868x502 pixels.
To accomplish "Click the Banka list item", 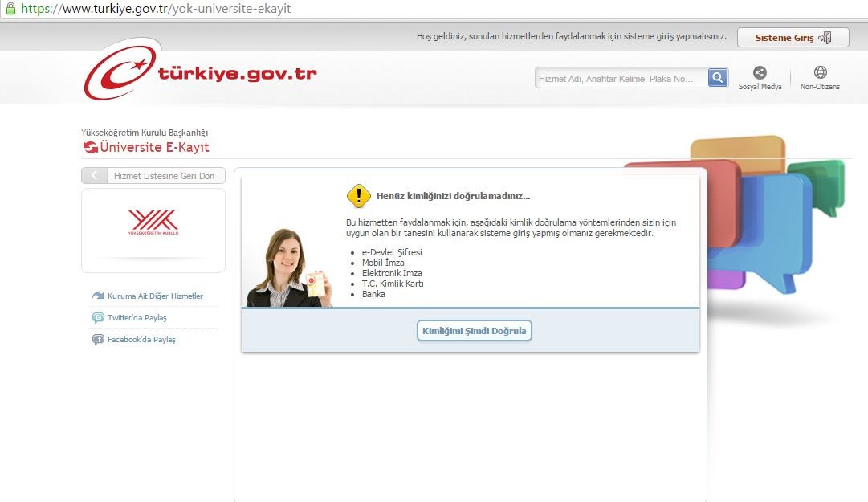I will [x=373, y=294].
